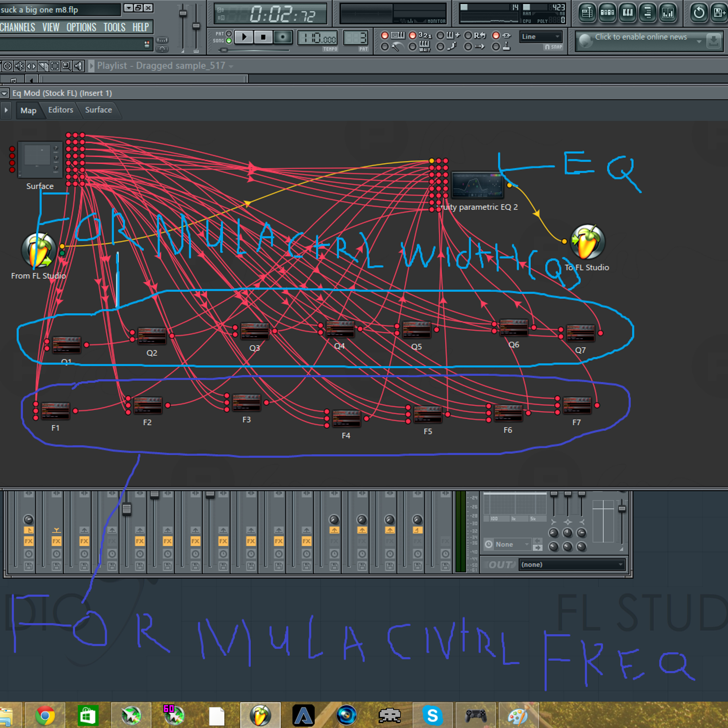Viewport: 728px width, 728px height.
Task: Open the Playlist title dropdown arrow
Action: point(231,67)
